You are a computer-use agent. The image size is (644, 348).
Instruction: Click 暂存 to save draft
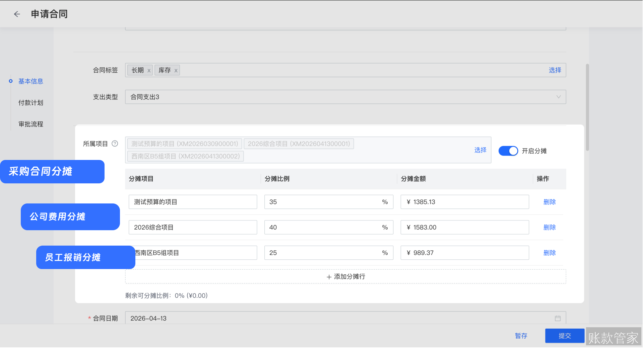pos(521,336)
